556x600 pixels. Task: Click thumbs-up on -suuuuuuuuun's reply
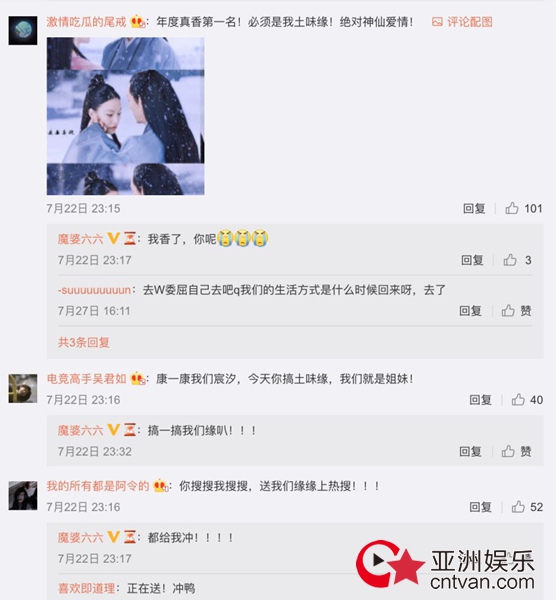[508, 311]
